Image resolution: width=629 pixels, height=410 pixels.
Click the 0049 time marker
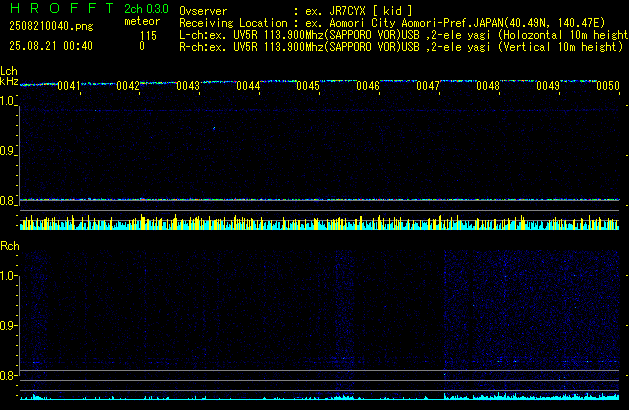pos(548,86)
